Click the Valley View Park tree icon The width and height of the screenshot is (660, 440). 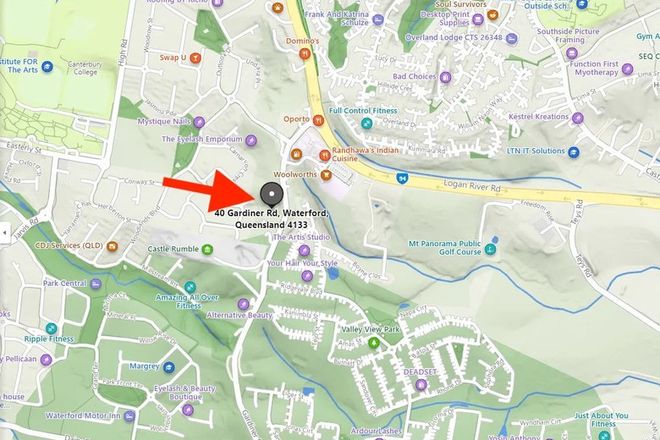pyautogui.click(x=373, y=343)
